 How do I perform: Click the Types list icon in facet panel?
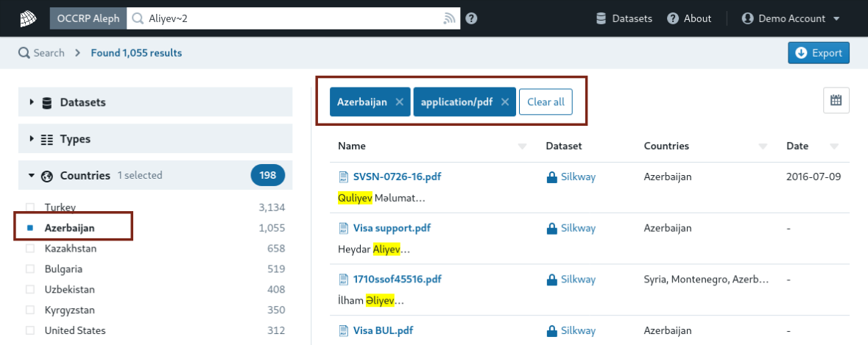point(47,139)
